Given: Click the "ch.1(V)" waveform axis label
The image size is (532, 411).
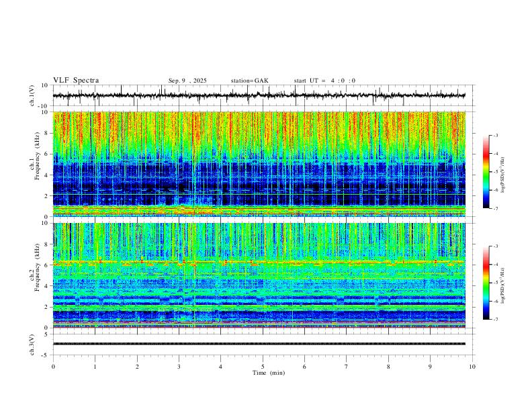Looking at the screenshot, I should tap(32, 95).
